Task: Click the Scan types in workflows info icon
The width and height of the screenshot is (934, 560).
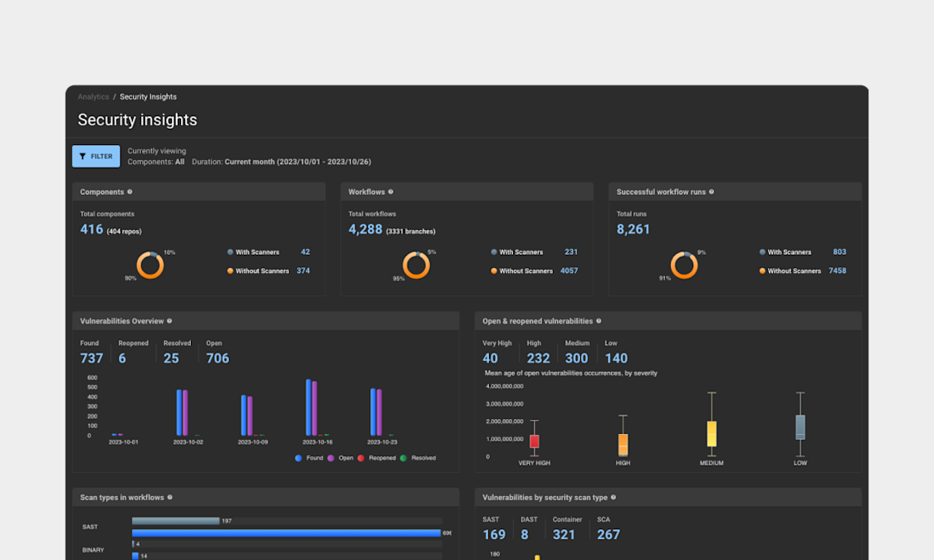Action: [171, 497]
